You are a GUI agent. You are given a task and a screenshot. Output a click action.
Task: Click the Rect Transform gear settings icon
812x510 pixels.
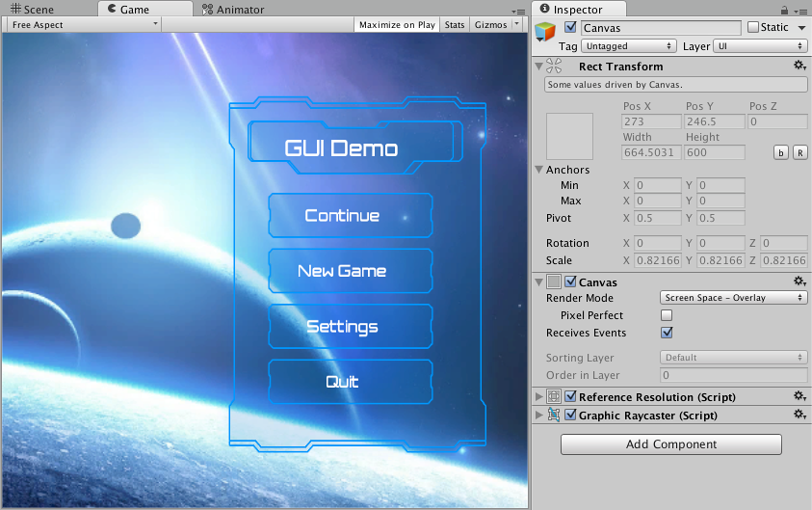coord(799,67)
